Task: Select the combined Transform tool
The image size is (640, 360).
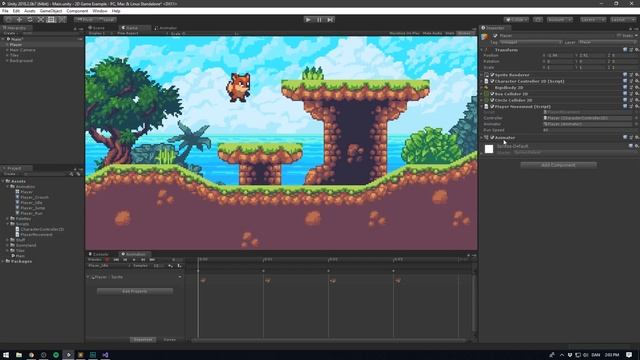Action: (x=61, y=20)
